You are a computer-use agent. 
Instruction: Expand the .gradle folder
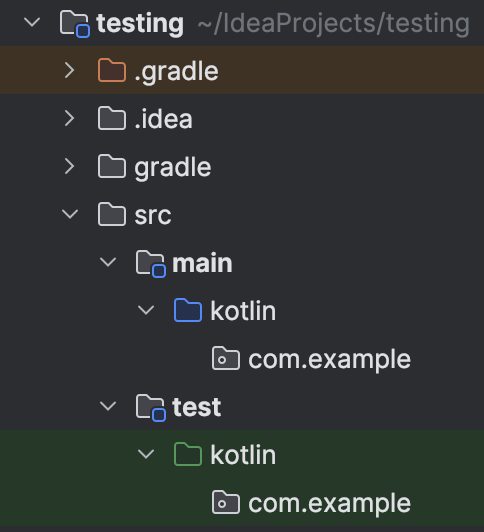(70, 71)
